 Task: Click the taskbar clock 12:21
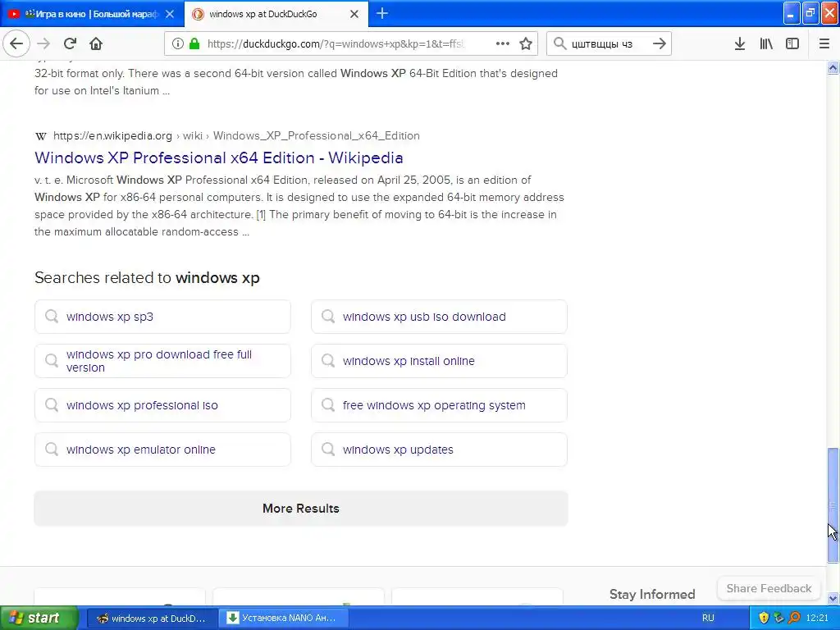pos(817,619)
